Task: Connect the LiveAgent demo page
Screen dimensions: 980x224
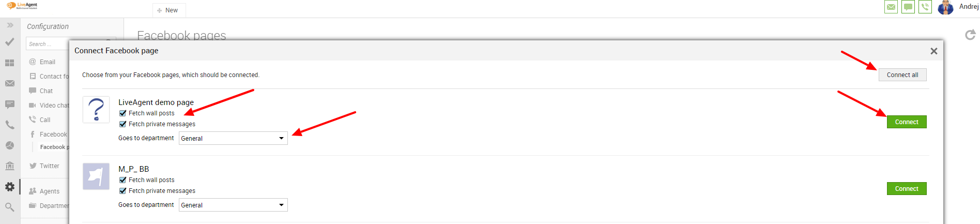Action: coord(907,122)
